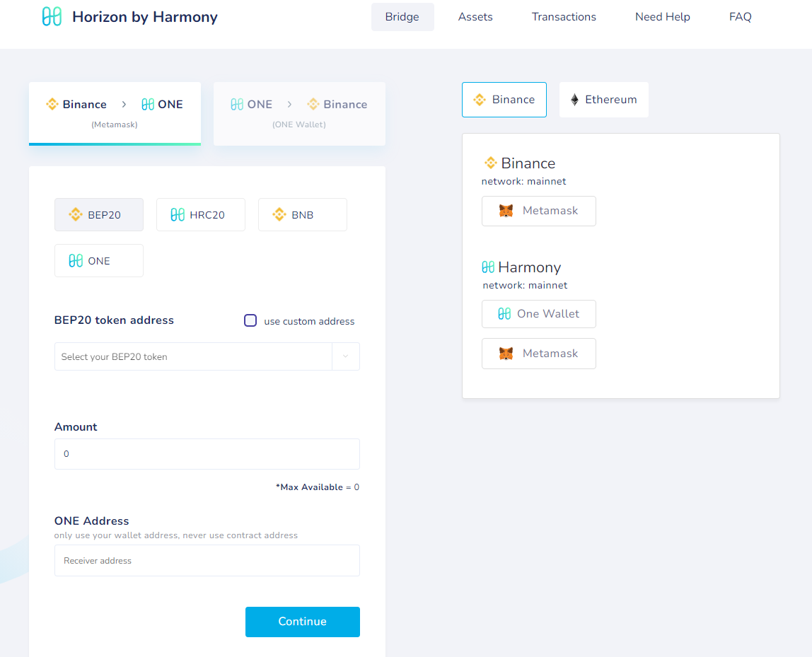Image resolution: width=812 pixels, height=657 pixels.
Task: Click chevron arrow in ONE-to-Binance card
Action: pyautogui.click(x=289, y=104)
